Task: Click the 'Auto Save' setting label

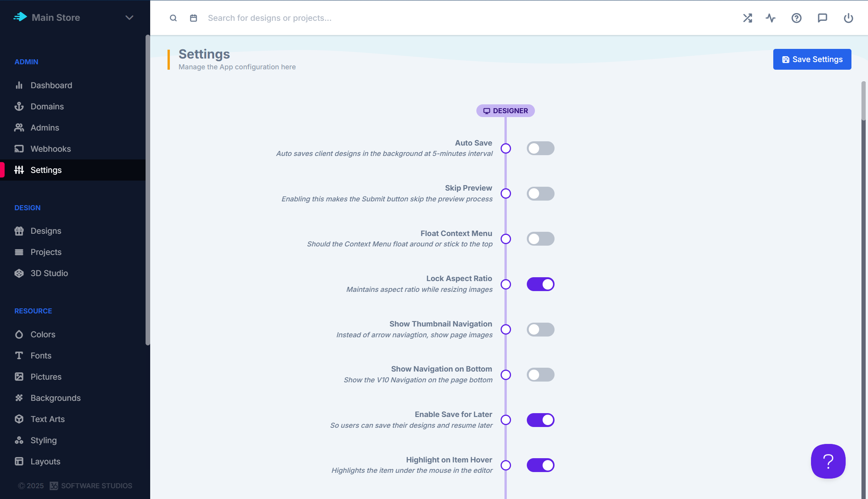Action: click(474, 143)
